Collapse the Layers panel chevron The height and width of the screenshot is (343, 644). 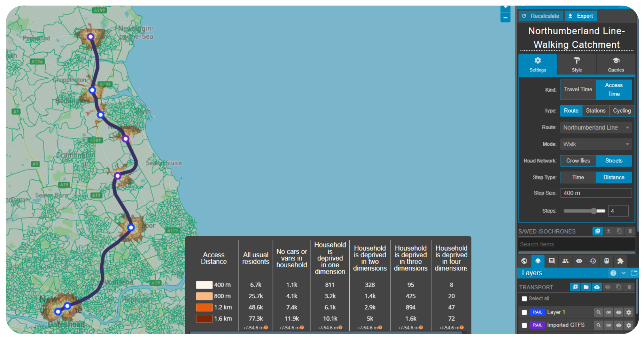(x=623, y=273)
